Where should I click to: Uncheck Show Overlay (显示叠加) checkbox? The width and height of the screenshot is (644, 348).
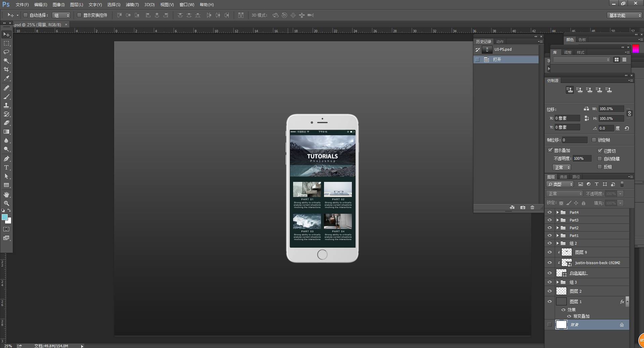[x=550, y=150]
